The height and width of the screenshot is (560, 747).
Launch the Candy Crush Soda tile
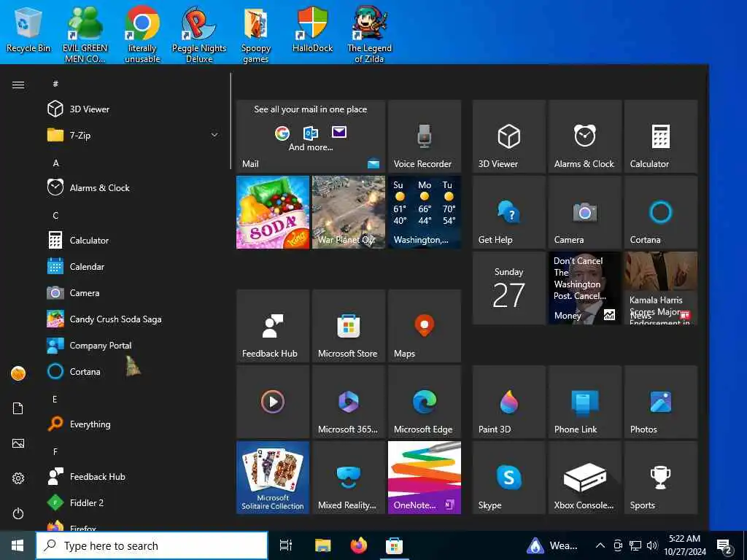tap(273, 212)
